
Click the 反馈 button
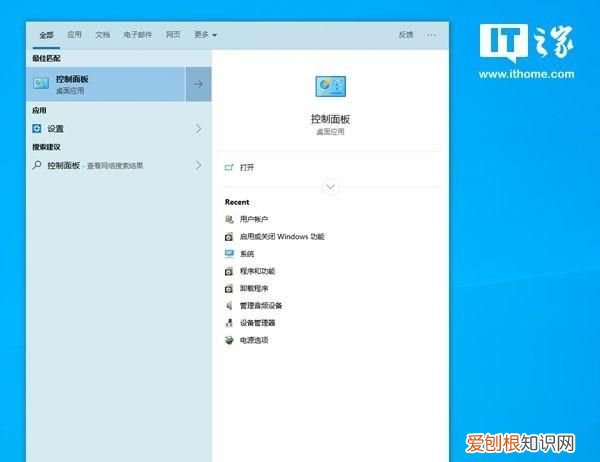(x=406, y=35)
